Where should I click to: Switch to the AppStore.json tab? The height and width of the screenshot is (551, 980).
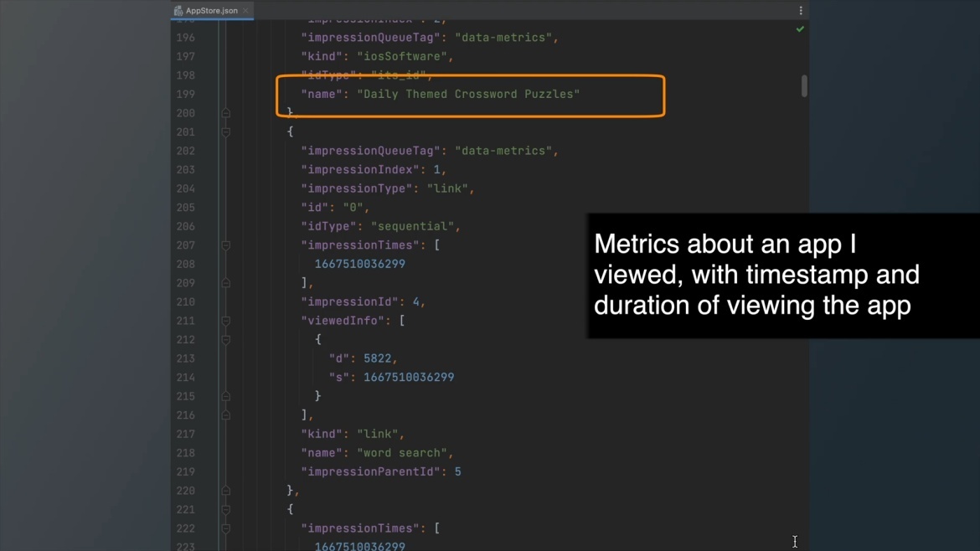[212, 11]
